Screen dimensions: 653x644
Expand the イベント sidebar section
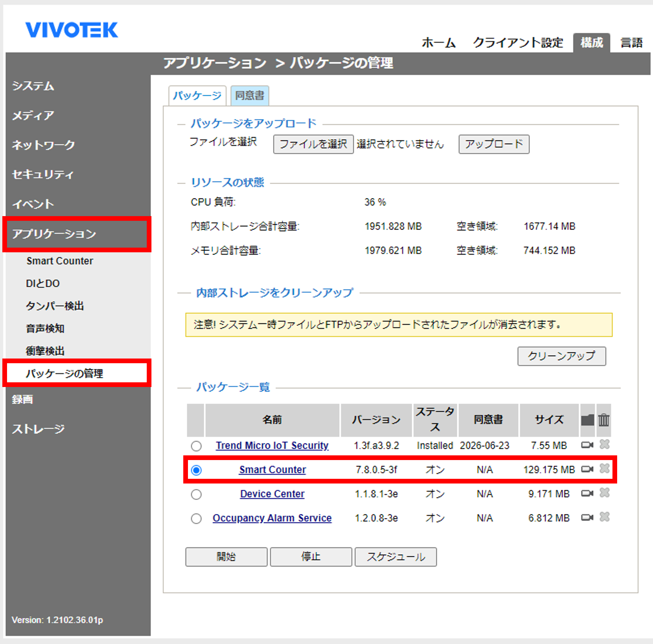tap(33, 204)
